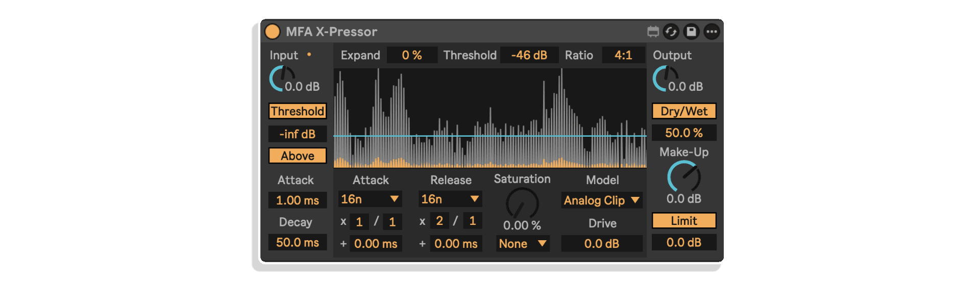This screenshot has height=281, width=980.
Task: Click the Release label
Action: coord(451,180)
